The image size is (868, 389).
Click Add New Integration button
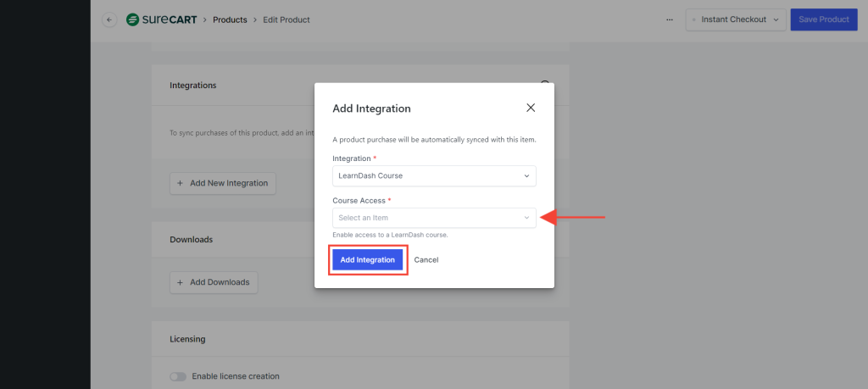(x=223, y=183)
